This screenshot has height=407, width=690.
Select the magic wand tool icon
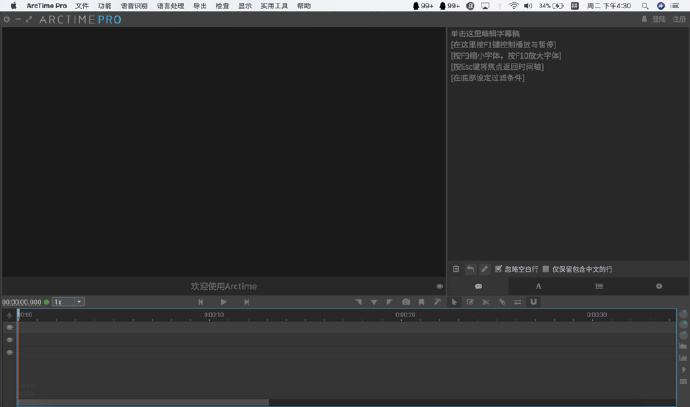click(437, 302)
